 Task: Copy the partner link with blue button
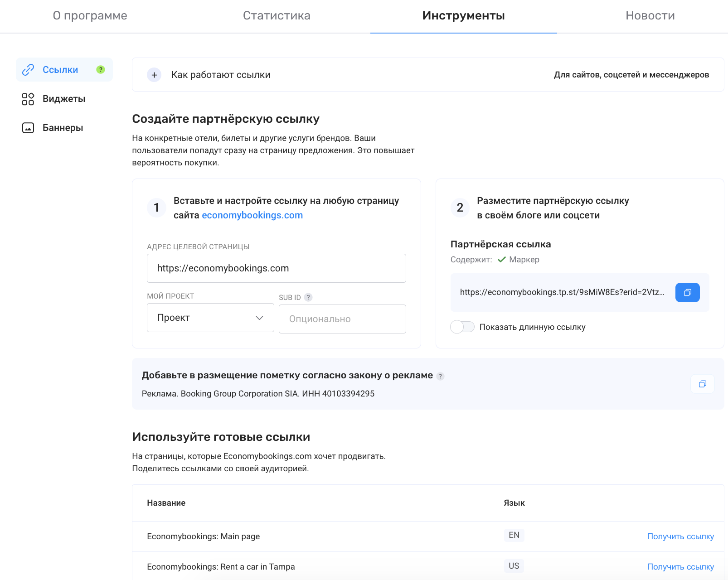pos(687,293)
